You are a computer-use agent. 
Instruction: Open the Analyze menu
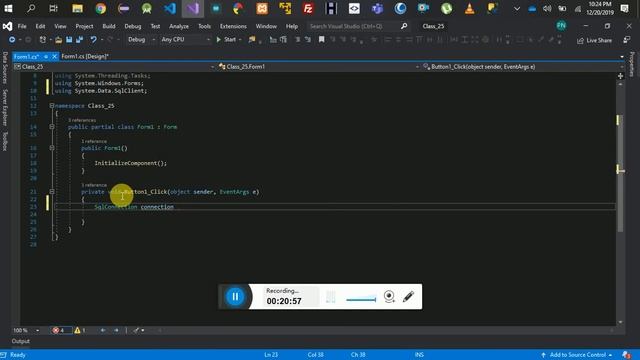tap(179, 26)
